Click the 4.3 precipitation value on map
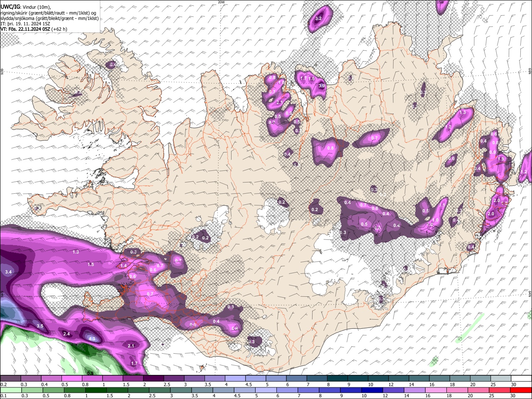The height and width of the screenshot is (399, 532). [x=92, y=339]
